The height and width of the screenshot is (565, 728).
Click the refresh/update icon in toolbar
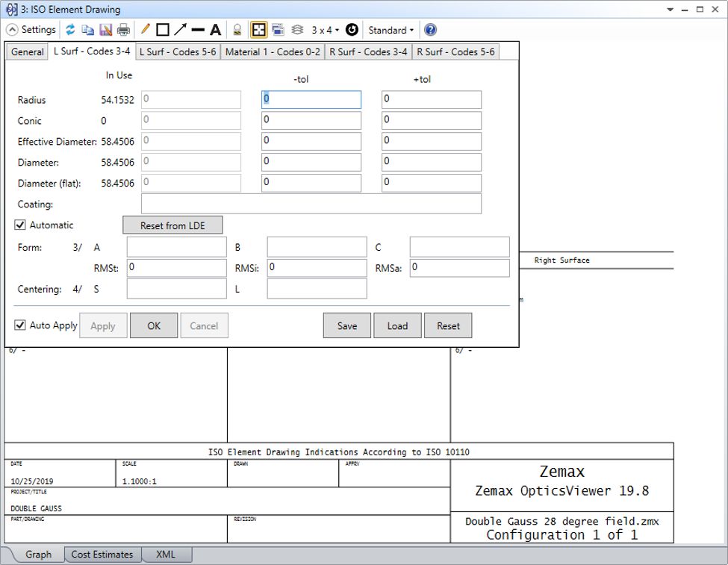point(70,30)
